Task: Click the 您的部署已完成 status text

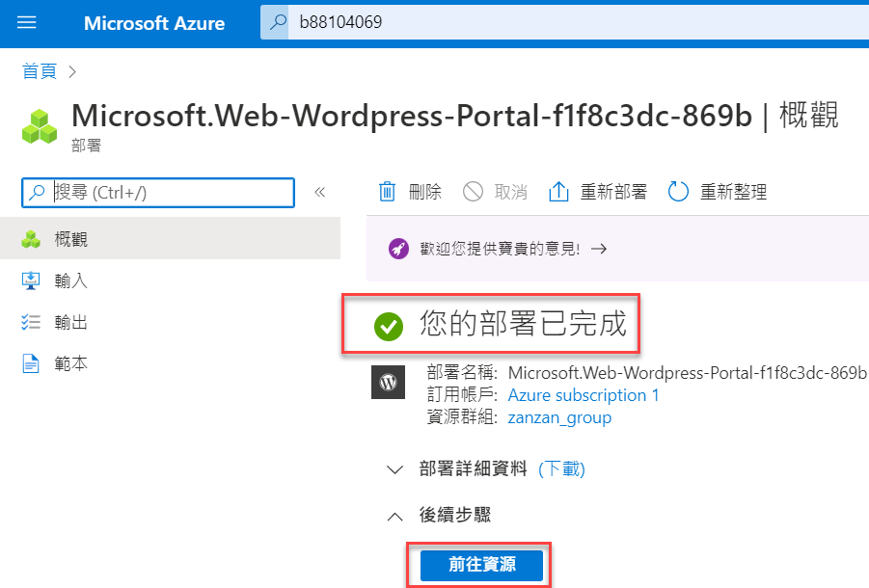Action: pos(523,323)
